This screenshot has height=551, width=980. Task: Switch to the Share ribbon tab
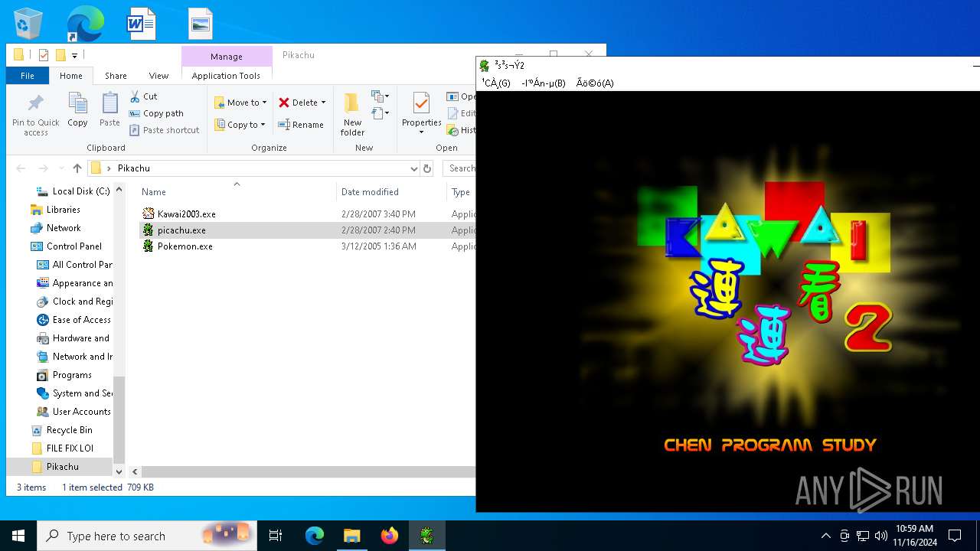click(x=116, y=76)
